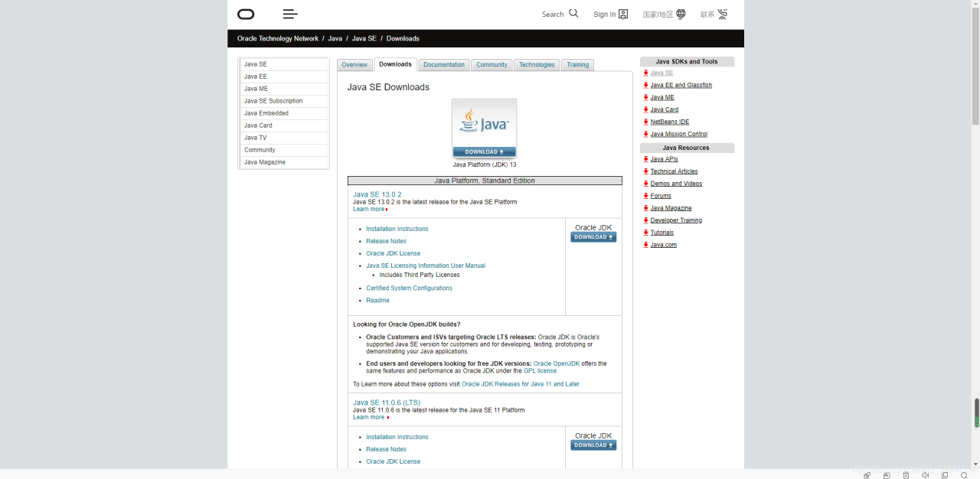Viewport: 980px width, 479px height.
Task: Open the country/region globe icon
Action: tap(681, 14)
